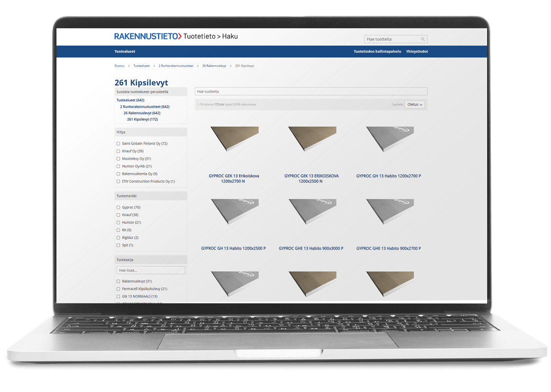Image resolution: width=551 pixels, height=392 pixels.
Task: Click the Lajittele label next to the sort box
Action: [x=398, y=105]
